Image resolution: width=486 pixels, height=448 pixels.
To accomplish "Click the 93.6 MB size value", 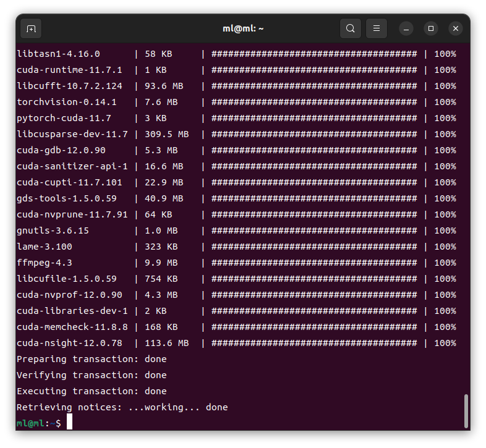I will 164,86.
